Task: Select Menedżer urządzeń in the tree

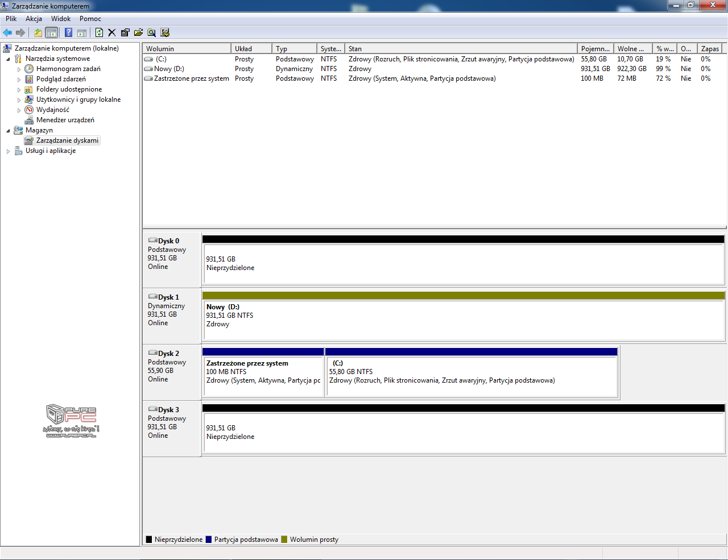Action: tap(65, 120)
